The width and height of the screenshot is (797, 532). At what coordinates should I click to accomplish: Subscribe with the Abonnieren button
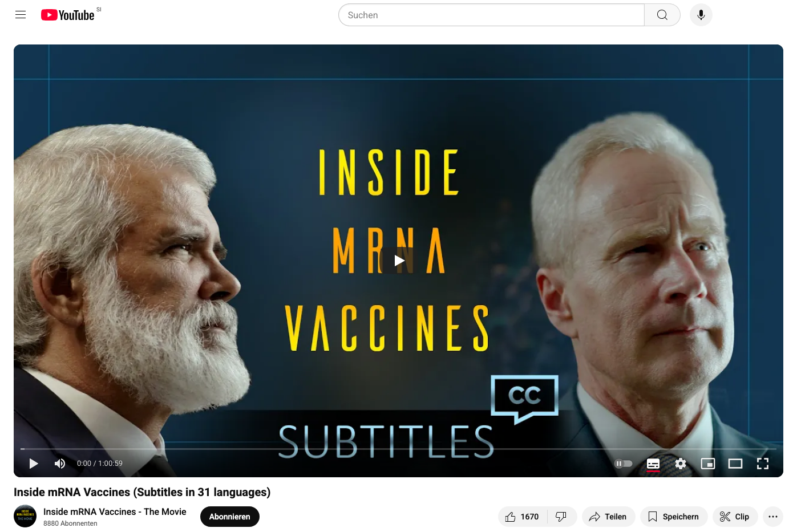coord(230,517)
